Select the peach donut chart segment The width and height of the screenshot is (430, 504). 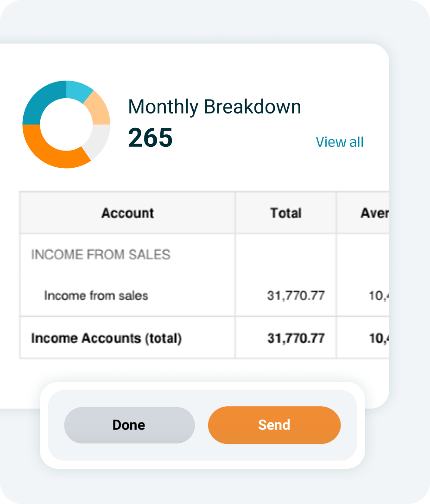click(99, 109)
